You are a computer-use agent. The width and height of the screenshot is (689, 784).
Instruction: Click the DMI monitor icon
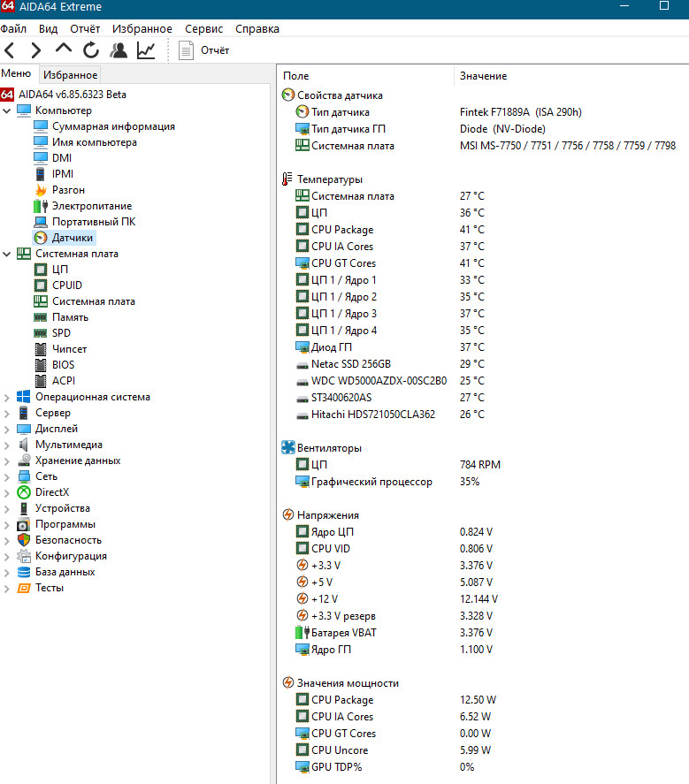tap(41, 158)
